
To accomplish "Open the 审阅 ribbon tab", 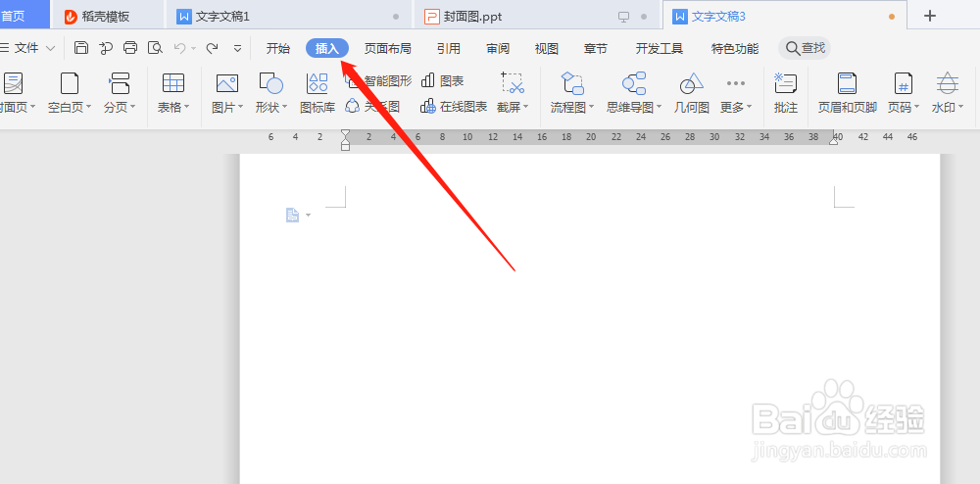I will click(498, 49).
